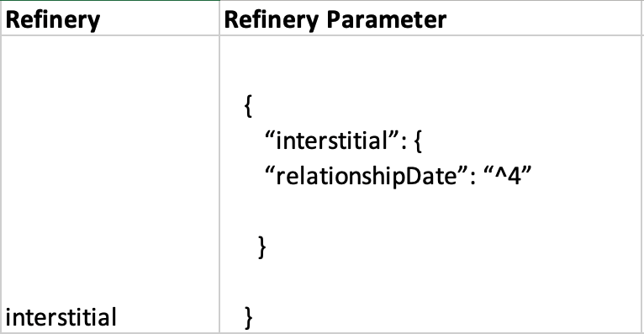Select the Refinery Parameter header cell
Image resolution: width=644 pixels, height=334 pixels.
click(431, 18)
